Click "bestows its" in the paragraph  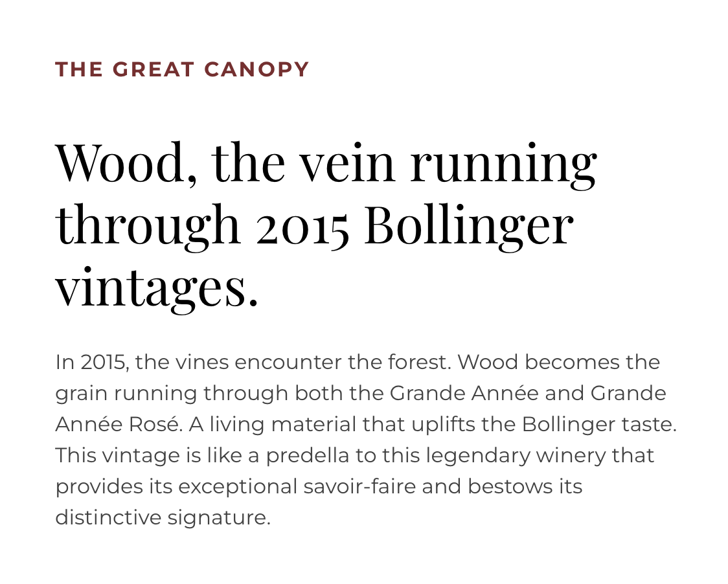pyautogui.click(x=525, y=486)
